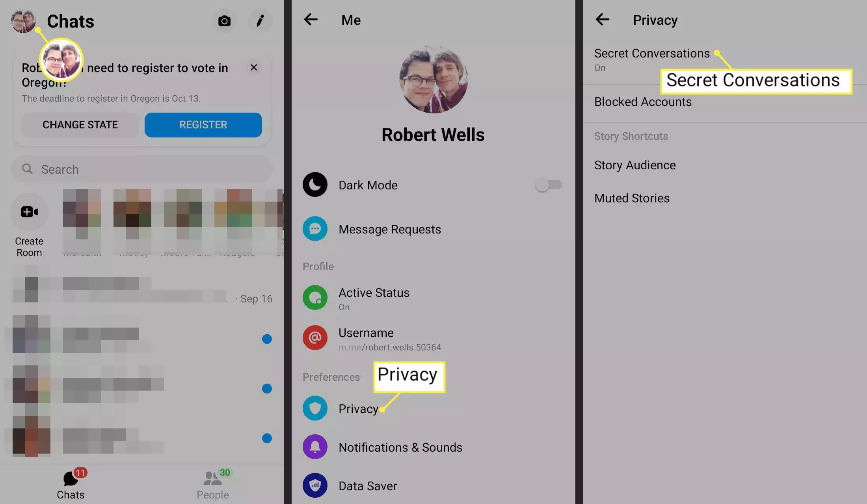The height and width of the screenshot is (504, 867).
Task: Select Privacy under Preferences menu
Action: [x=358, y=409]
